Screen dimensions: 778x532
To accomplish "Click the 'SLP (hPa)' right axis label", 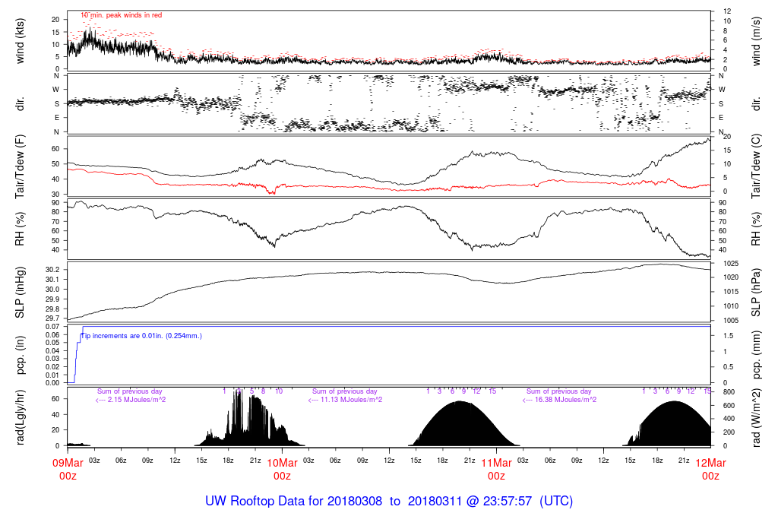I will click(756, 292).
